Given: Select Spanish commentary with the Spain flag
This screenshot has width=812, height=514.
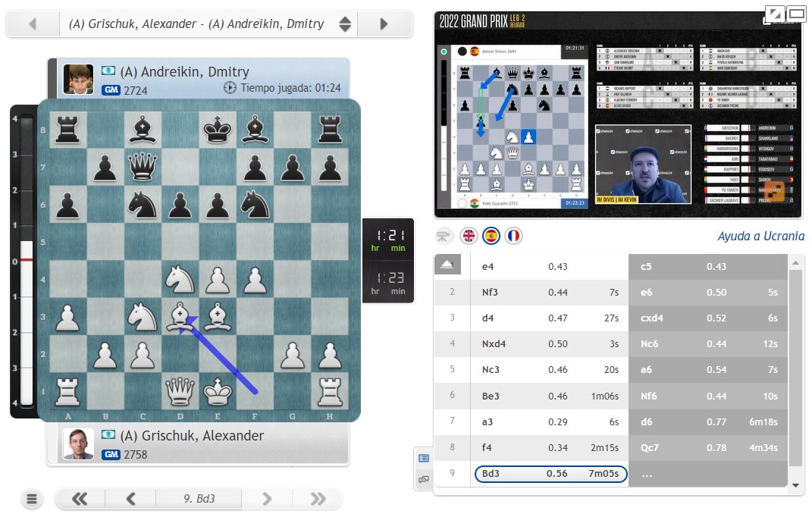Looking at the screenshot, I should tap(491, 236).
